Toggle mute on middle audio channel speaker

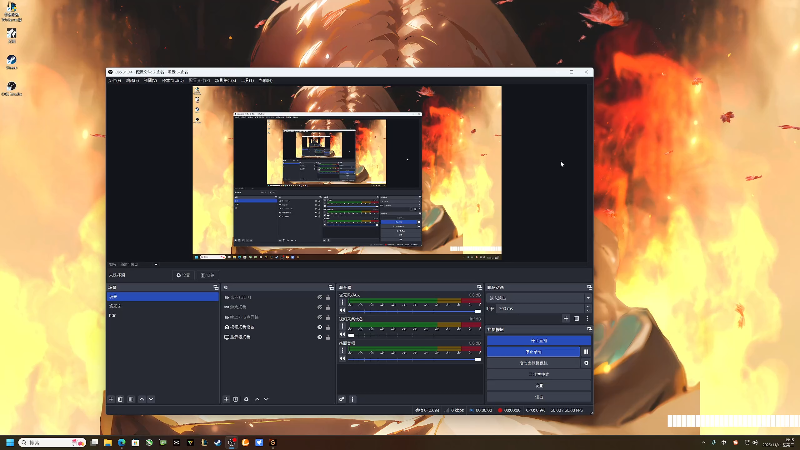coord(343,335)
